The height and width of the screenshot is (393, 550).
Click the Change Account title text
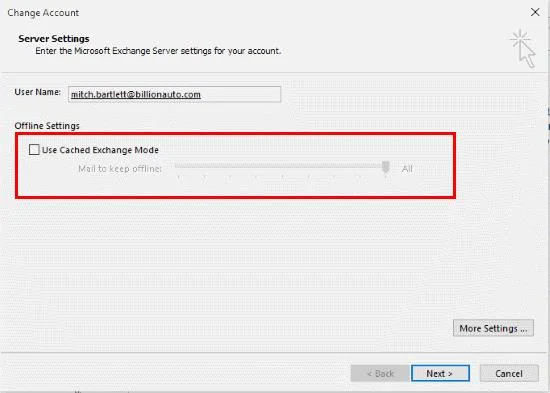(x=43, y=13)
